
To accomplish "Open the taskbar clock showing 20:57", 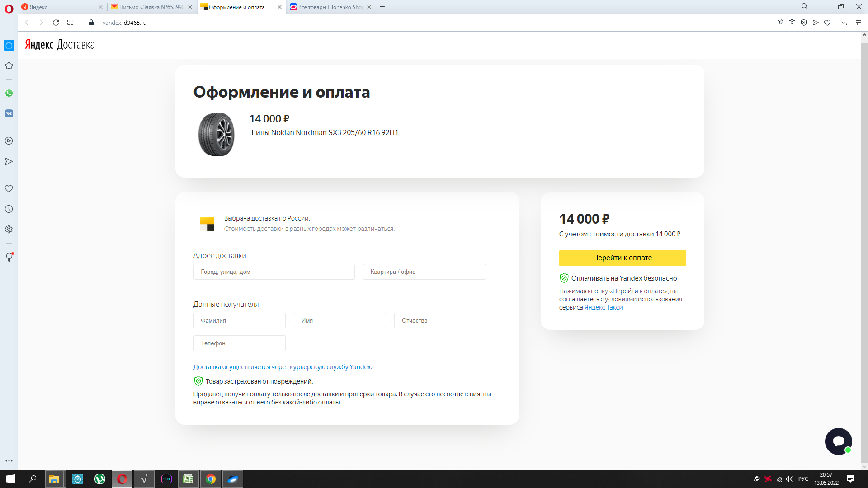I will tap(826, 479).
